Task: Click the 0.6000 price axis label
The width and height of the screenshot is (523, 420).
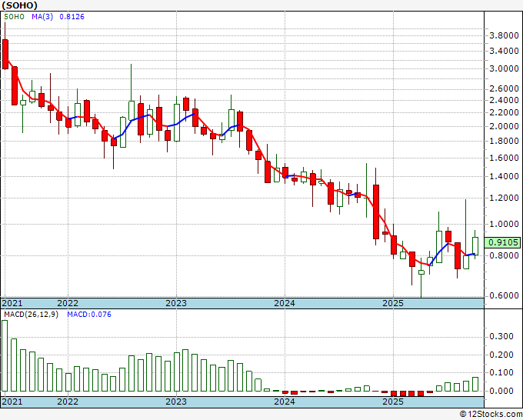Action: pyautogui.click(x=504, y=295)
